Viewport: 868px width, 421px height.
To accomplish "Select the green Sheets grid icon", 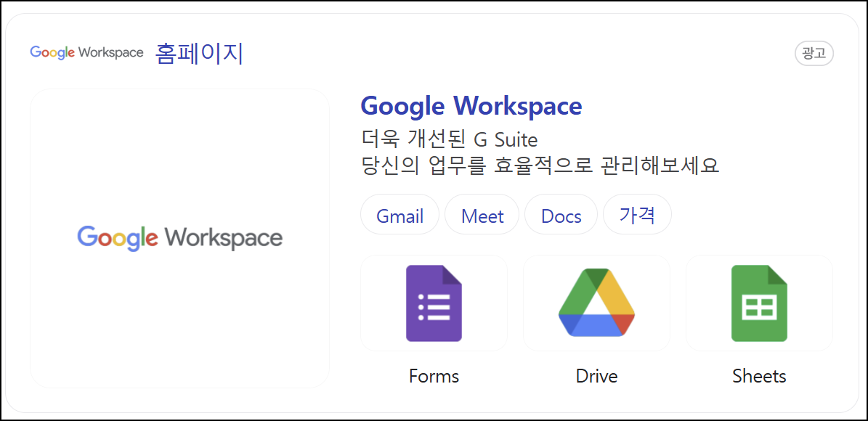I will (759, 303).
